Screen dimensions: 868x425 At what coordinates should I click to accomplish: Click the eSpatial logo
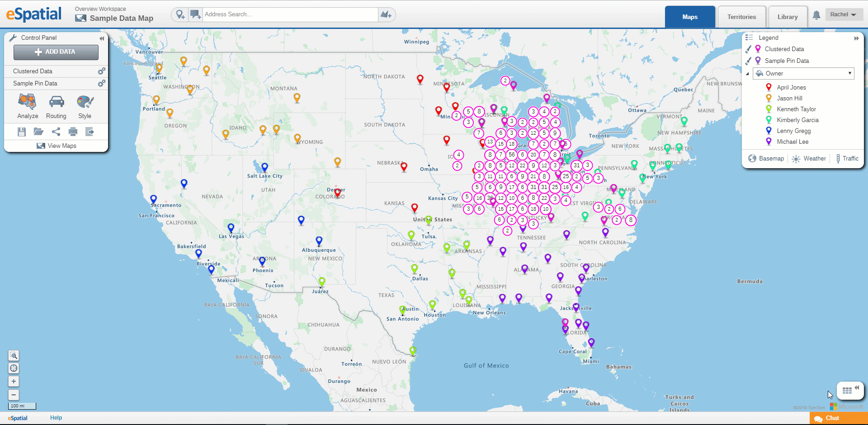[33, 14]
